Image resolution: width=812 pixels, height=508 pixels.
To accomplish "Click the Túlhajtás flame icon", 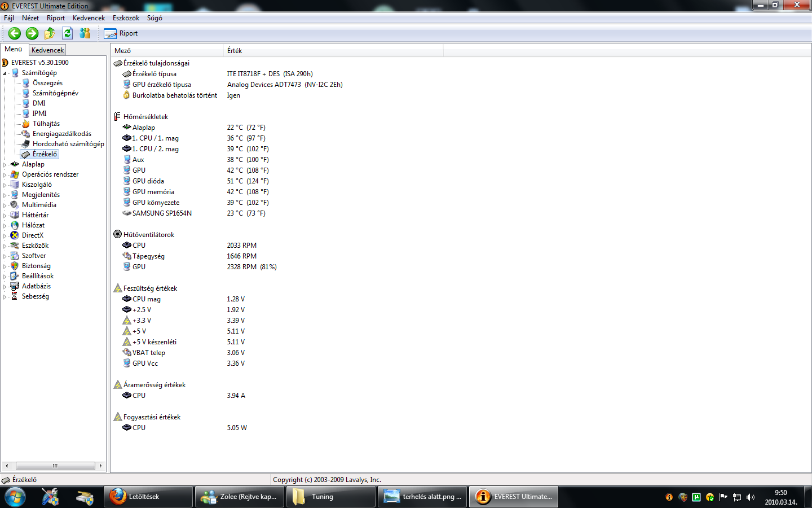I will click(26, 124).
